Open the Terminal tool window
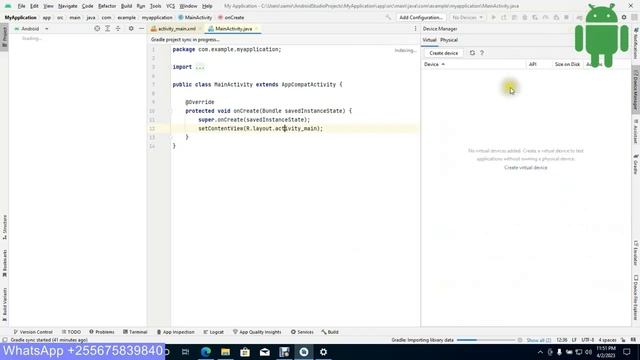Screen dimensions: 640x360 pyautogui.click(x=135, y=332)
